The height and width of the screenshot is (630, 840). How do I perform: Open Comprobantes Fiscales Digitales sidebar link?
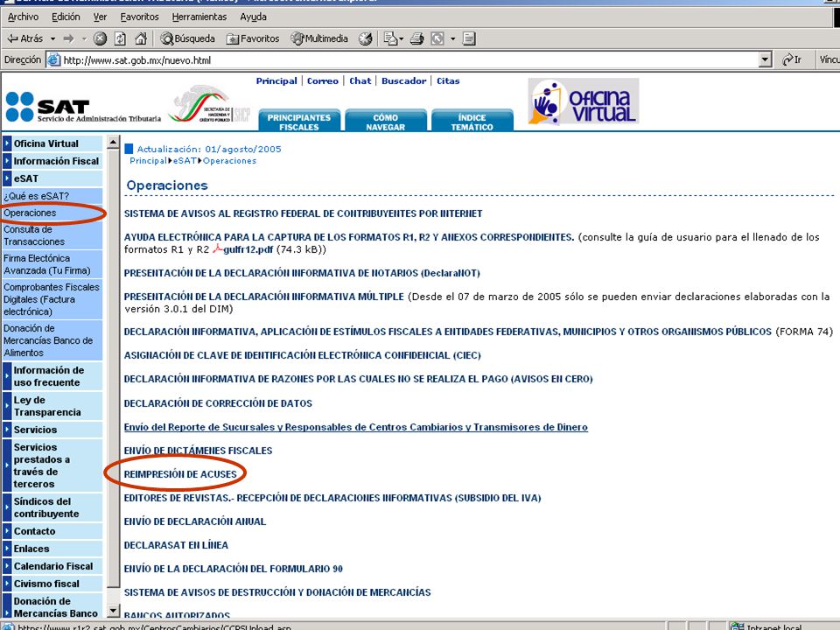point(52,299)
